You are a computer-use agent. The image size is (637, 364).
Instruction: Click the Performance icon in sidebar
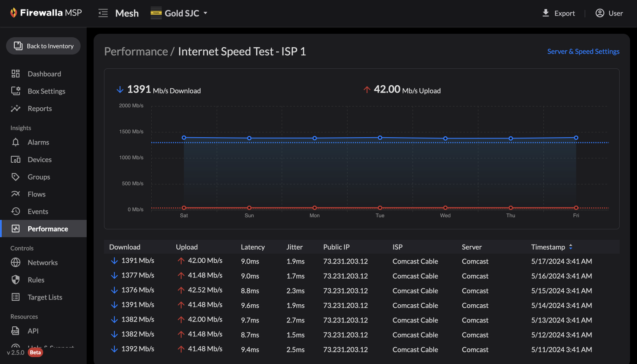(x=16, y=229)
